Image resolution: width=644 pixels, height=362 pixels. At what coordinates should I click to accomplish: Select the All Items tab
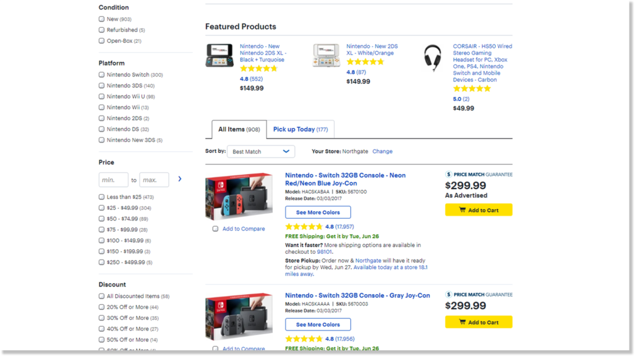[x=239, y=129]
